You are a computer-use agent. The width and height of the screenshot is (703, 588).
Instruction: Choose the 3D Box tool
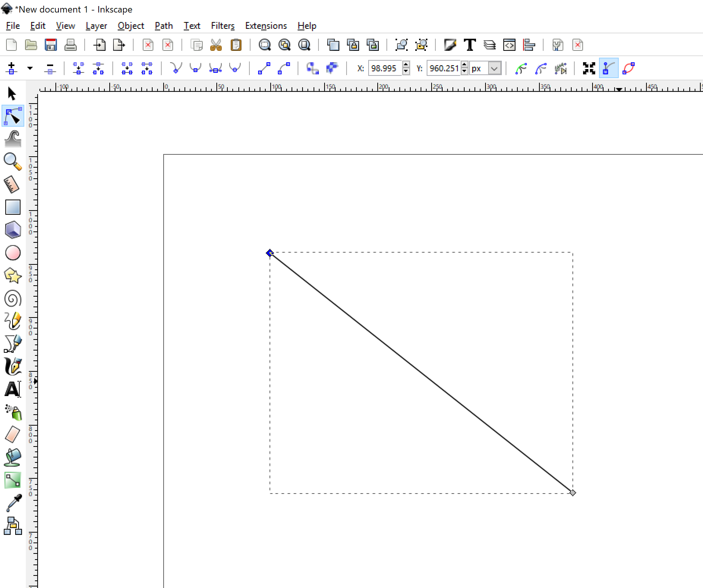pos(13,230)
